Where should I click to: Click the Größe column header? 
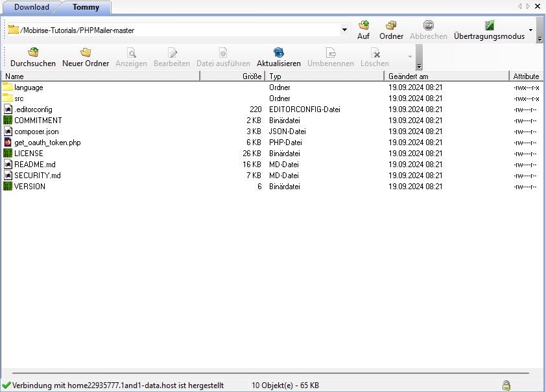coord(232,76)
